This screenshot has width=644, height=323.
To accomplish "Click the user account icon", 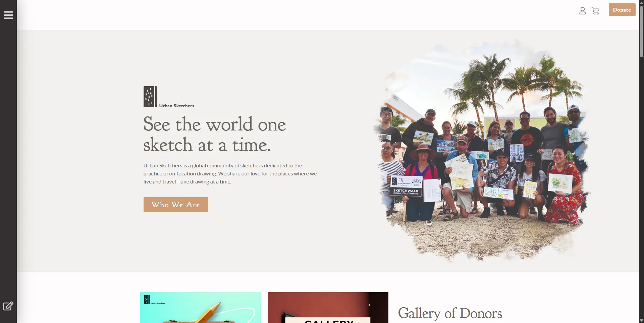I will 583,11.
